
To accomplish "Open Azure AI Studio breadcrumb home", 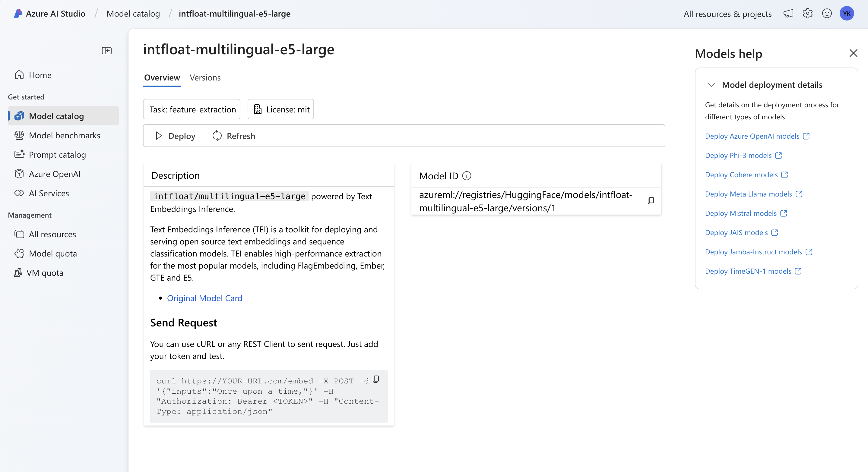I will [55, 14].
